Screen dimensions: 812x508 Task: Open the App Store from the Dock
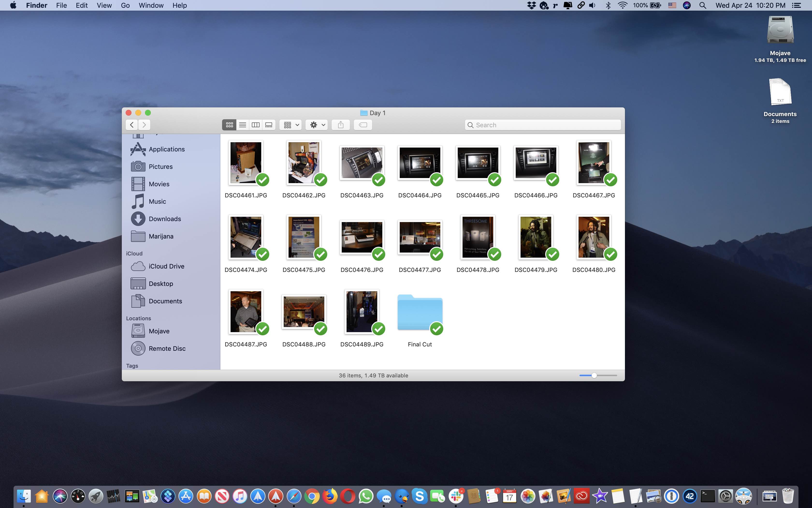tap(186, 496)
